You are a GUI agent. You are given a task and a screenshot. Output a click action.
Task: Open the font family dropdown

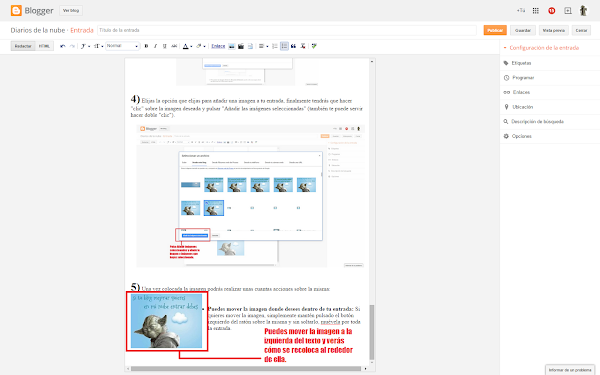click(85, 46)
